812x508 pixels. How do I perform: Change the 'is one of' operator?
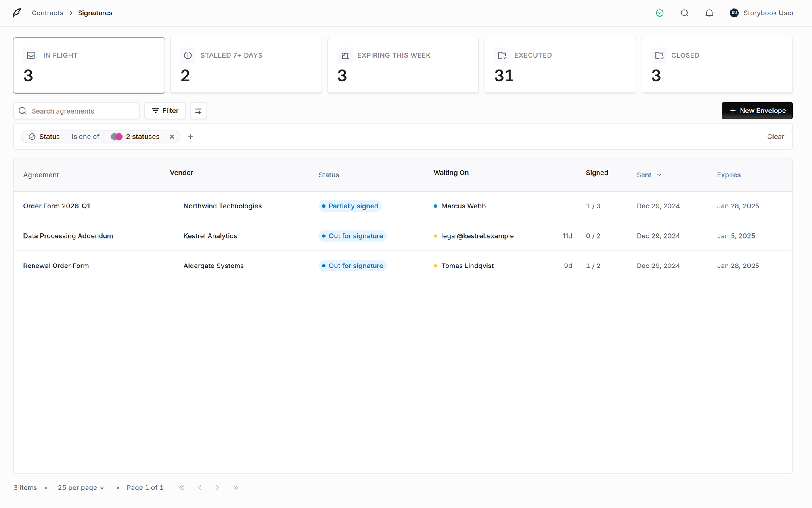point(85,137)
